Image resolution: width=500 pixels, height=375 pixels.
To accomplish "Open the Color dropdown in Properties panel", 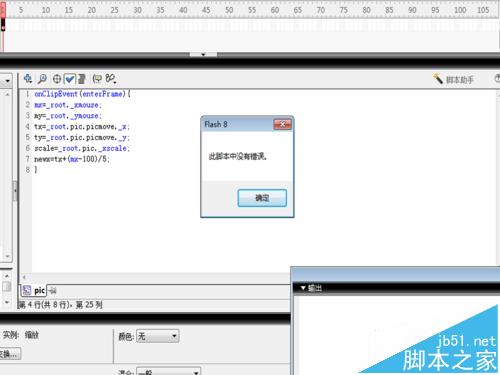I will coord(158,336).
